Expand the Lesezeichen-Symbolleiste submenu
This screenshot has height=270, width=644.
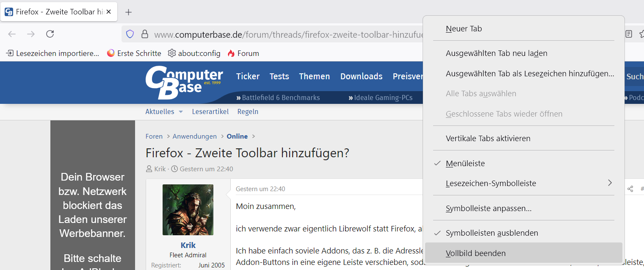(524, 184)
